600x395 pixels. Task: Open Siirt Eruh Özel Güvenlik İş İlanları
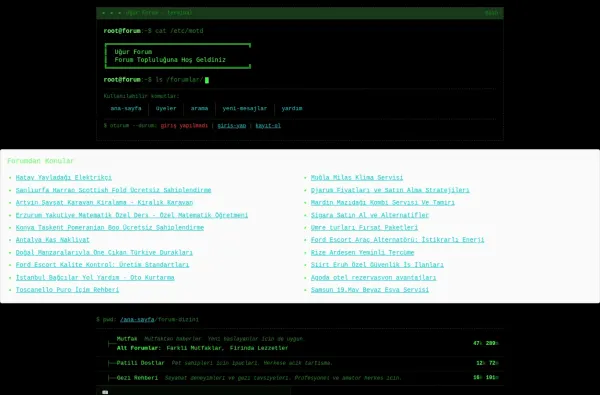click(377, 265)
